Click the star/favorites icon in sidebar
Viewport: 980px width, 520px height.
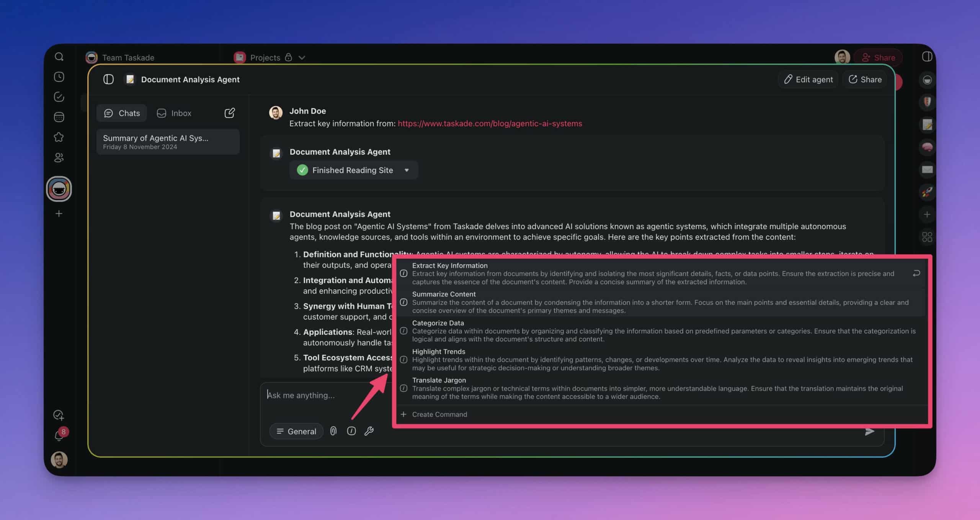click(58, 137)
